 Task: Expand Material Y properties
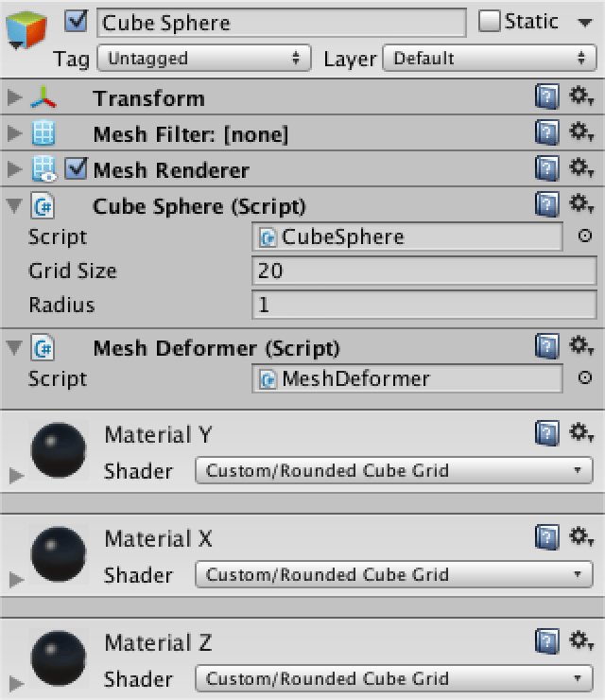pos(16,475)
